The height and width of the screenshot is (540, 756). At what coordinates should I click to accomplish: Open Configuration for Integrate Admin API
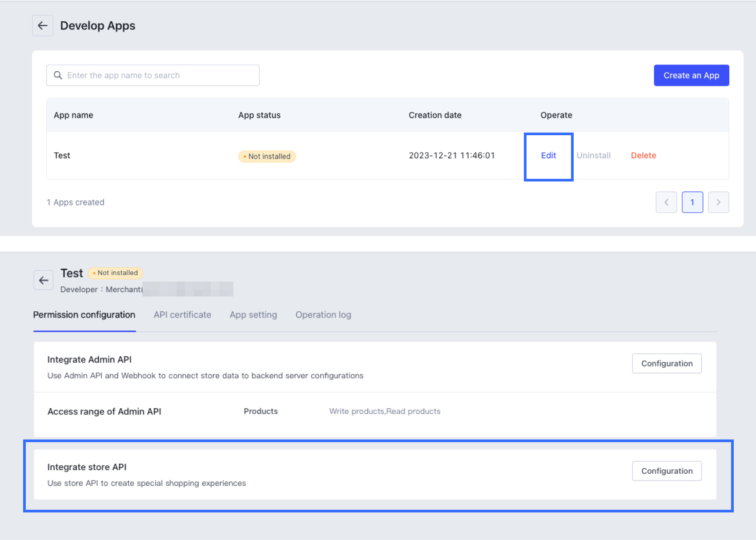pos(667,363)
